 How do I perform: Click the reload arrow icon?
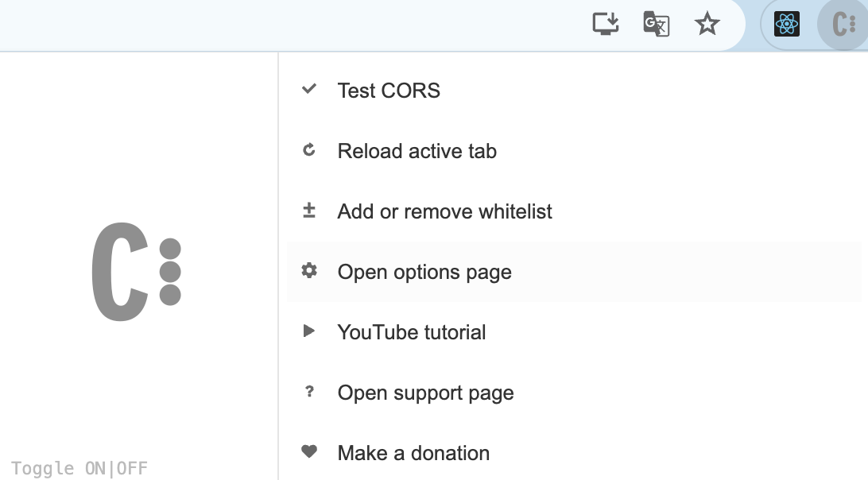(x=309, y=149)
